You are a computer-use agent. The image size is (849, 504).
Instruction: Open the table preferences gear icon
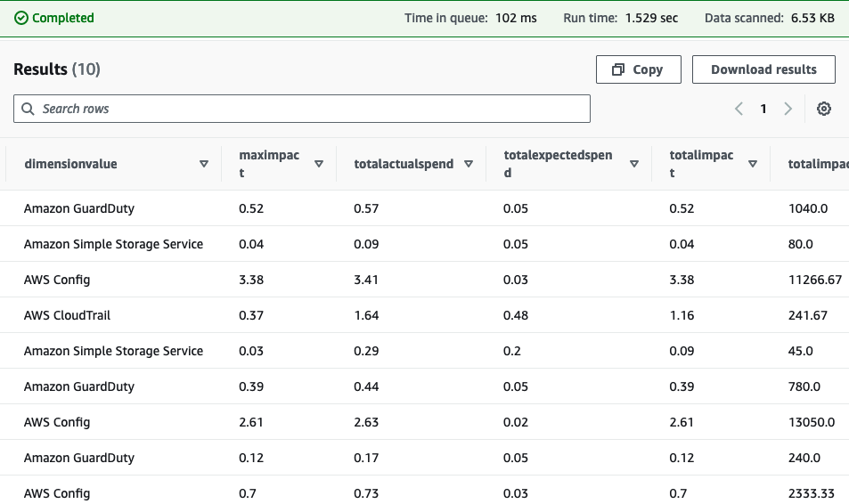(823, 109)
